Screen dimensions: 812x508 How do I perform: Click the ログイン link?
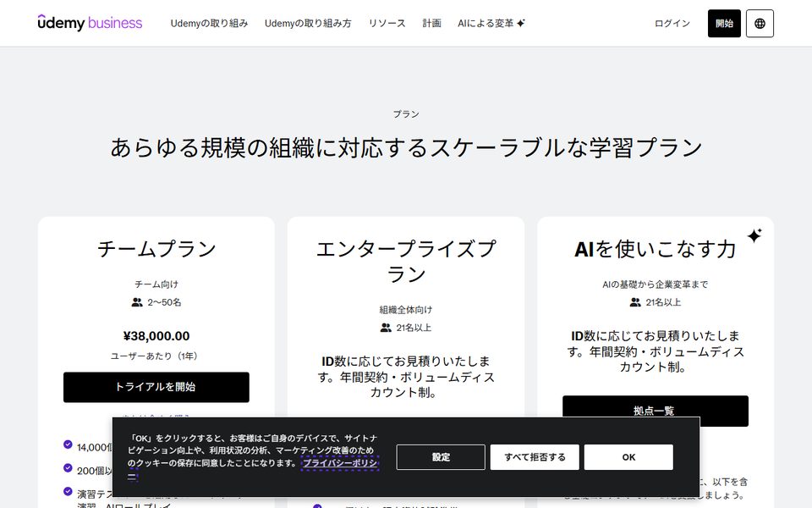click(672, 24)
